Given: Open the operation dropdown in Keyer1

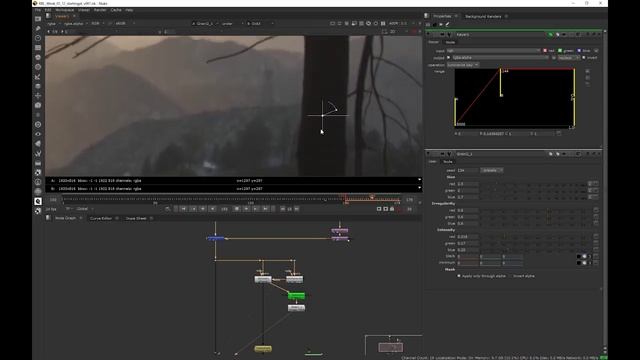Looking at the screenshot, I should pos(463,64).
